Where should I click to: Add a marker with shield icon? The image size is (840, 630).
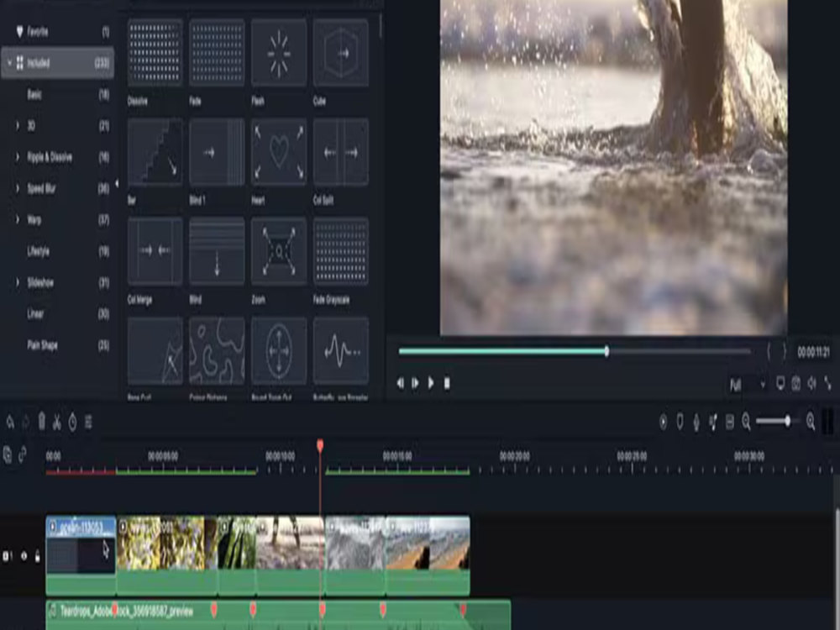680,423
